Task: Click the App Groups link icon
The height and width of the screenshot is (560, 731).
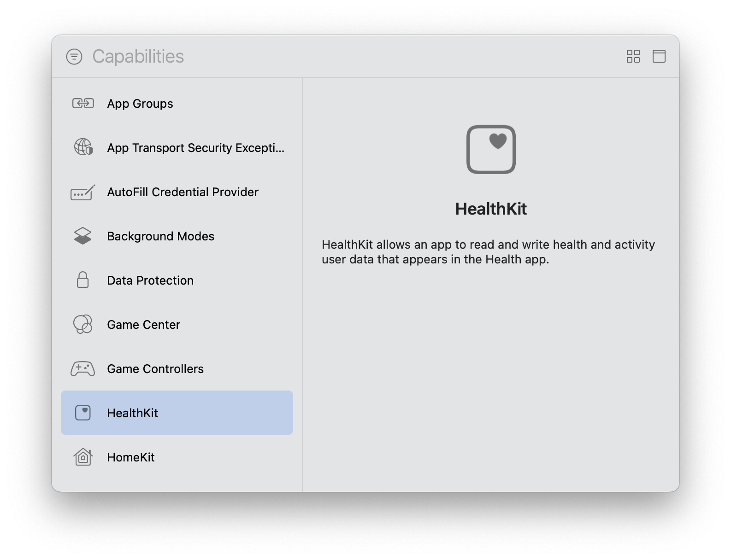Action: click(x=83, y=104)
